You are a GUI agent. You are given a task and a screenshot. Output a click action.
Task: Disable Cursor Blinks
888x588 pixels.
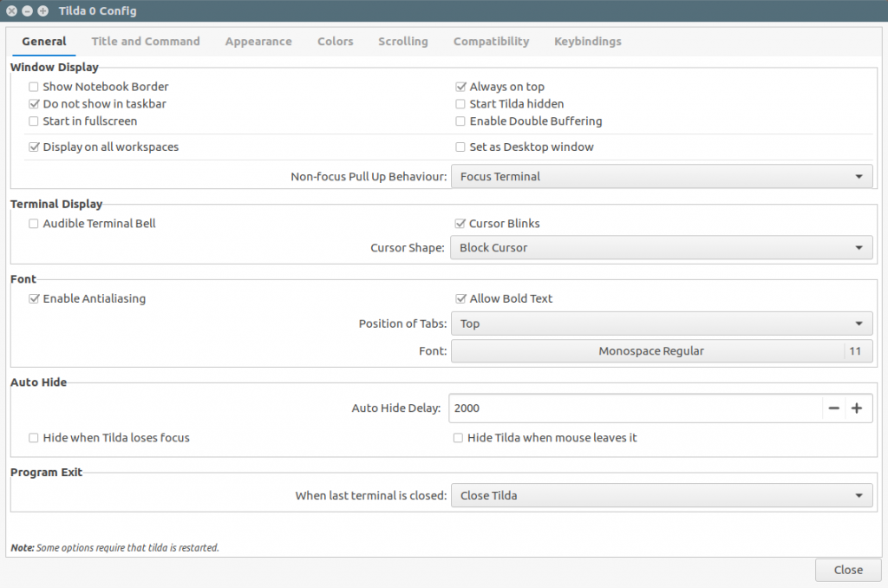[460, 223]
